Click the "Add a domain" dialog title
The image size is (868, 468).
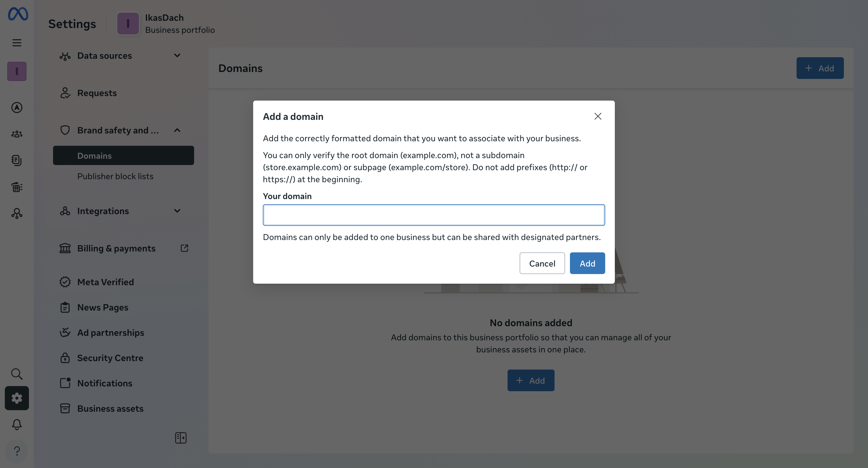[293, 117]
